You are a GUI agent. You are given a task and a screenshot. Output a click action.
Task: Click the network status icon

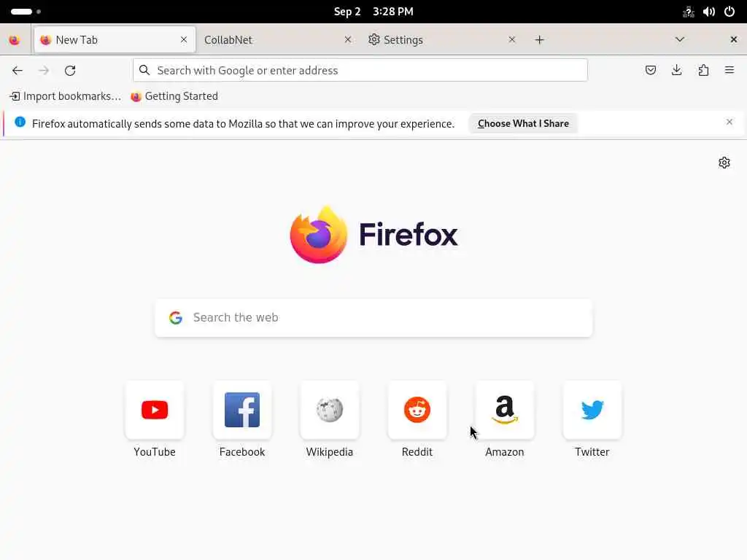689,12
